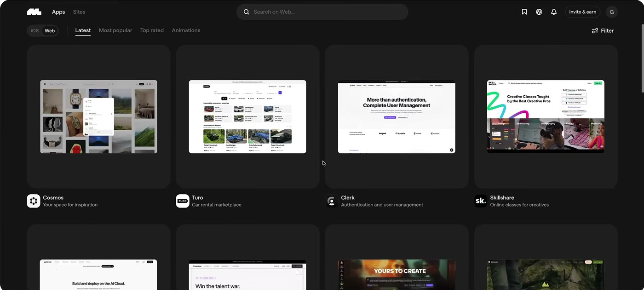Open saved bookmarks icon
This screenshot has height=290, width=644.
[524, 12]
